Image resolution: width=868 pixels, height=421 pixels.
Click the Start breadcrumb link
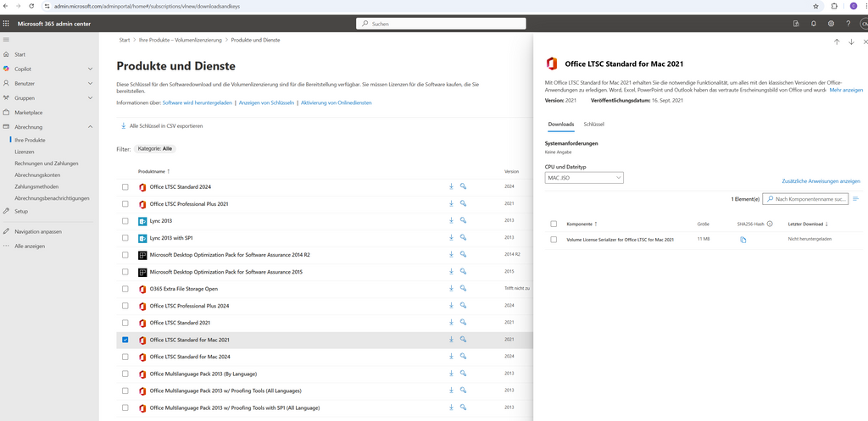coord(125,41)
